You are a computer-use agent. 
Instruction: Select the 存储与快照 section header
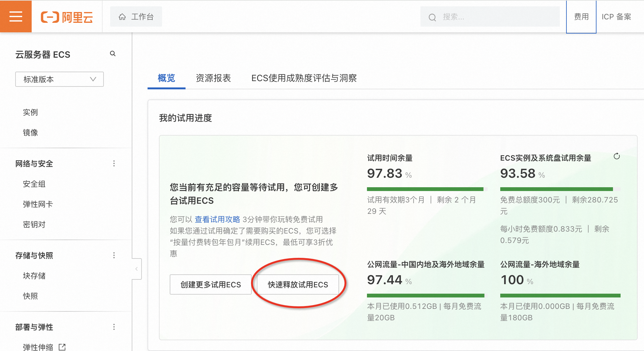[x=34, y=255]
